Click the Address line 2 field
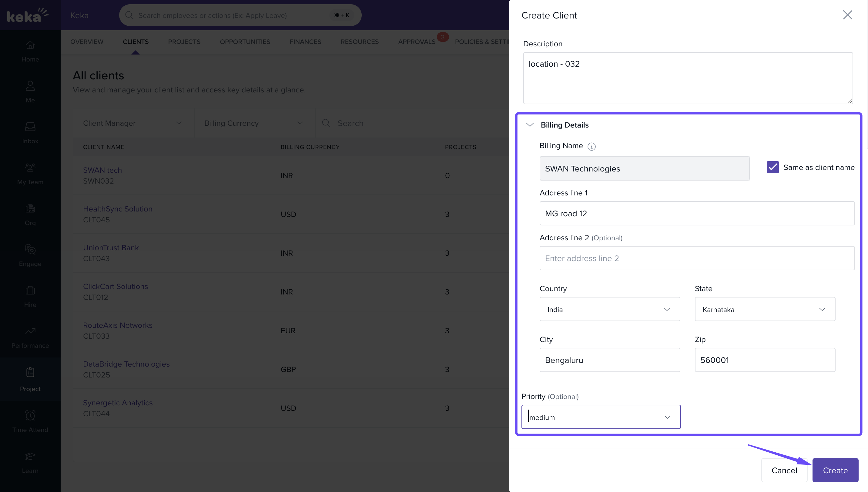Viewport: 868px width, 492px height. [697, 258]
